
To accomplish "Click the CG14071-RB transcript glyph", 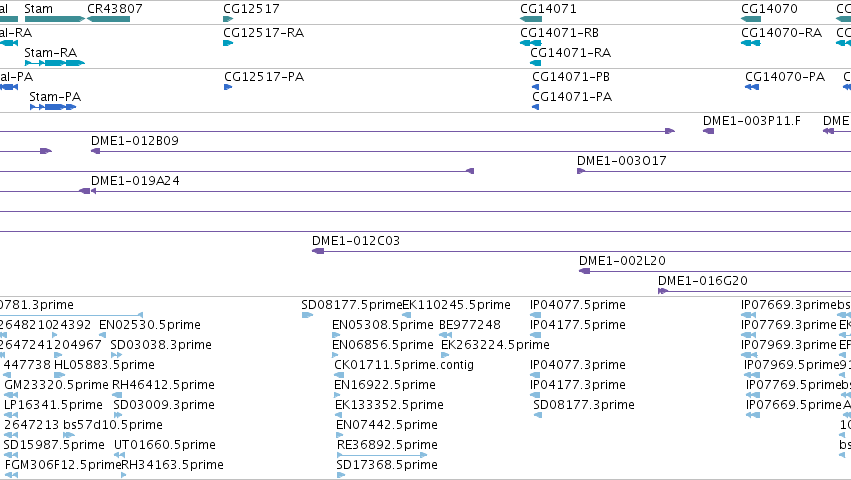I will 531,43.
